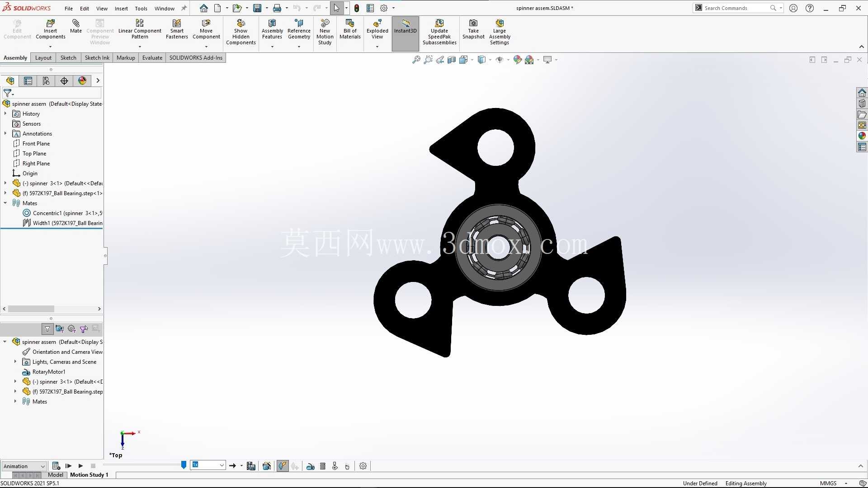Expand more manager tabs chevron
Screen dimensions: 868x488
tap(98, 81)
